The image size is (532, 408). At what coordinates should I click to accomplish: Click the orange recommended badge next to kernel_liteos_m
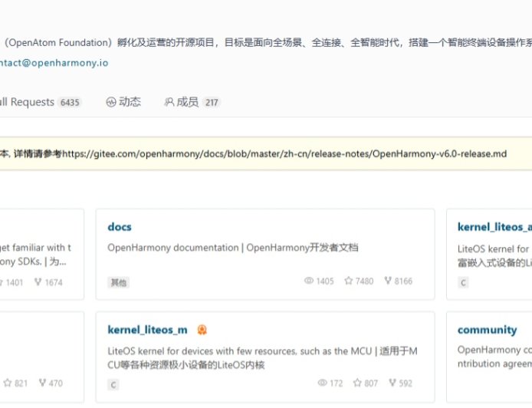(x=202, y=330)
